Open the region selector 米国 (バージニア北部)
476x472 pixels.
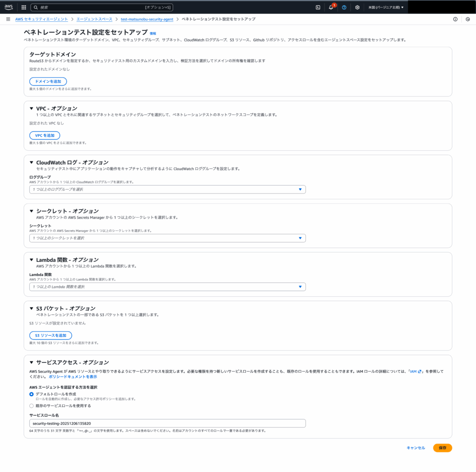point(386,7)
